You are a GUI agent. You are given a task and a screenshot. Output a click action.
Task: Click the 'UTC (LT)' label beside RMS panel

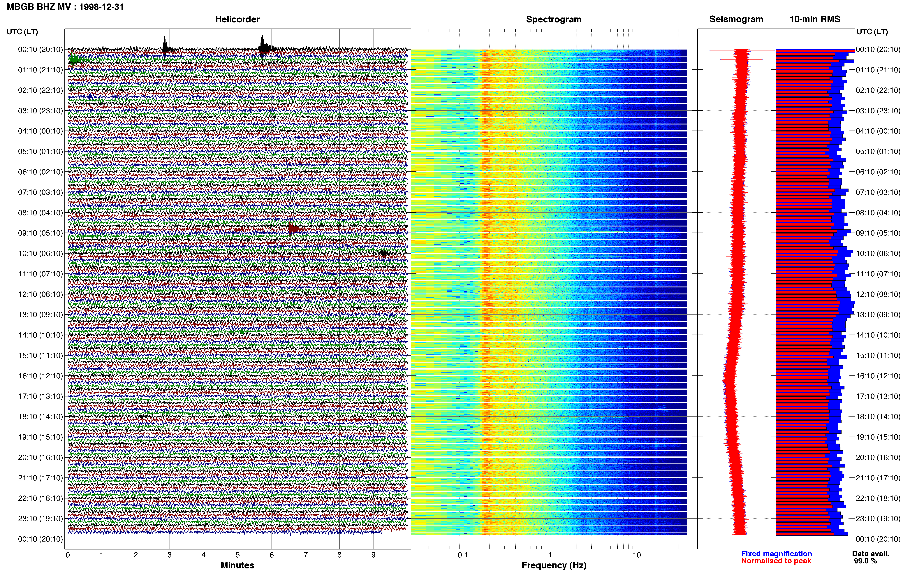click(872, 32)
